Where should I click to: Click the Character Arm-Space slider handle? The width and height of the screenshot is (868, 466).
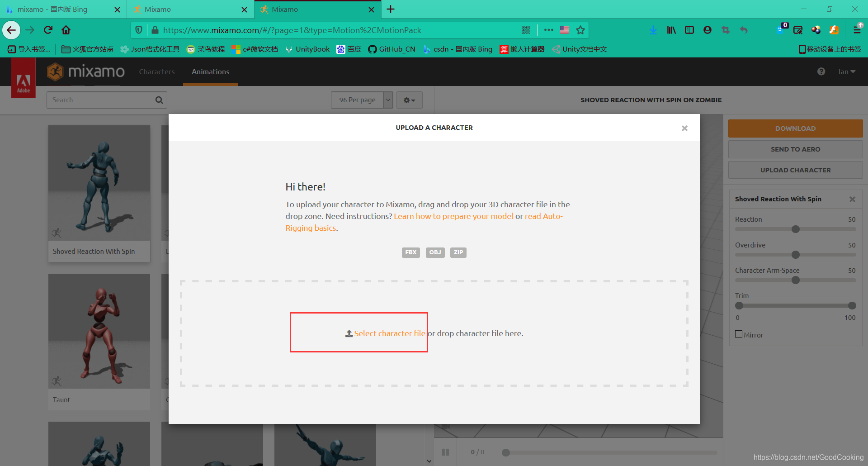(796, 280)
